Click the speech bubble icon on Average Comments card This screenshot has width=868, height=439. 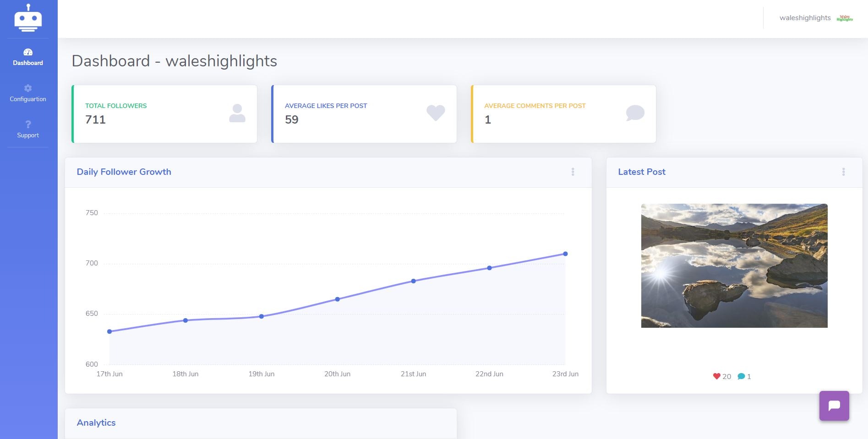pos(635,113)
